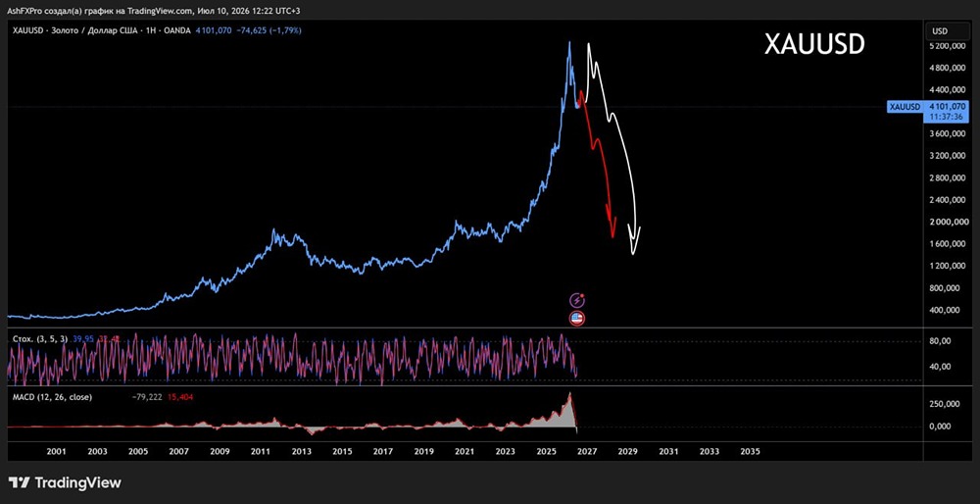The image size is (980, 504).
Task: Click the purple lightning event icon
Action: click(577, 300)
